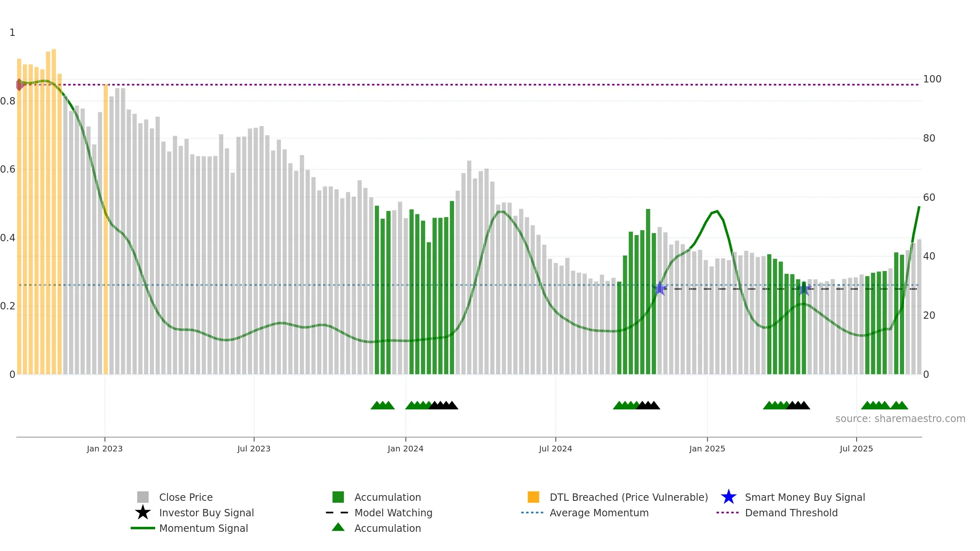Click the source: sharemaestro.com text

click(x=900, y=418)
